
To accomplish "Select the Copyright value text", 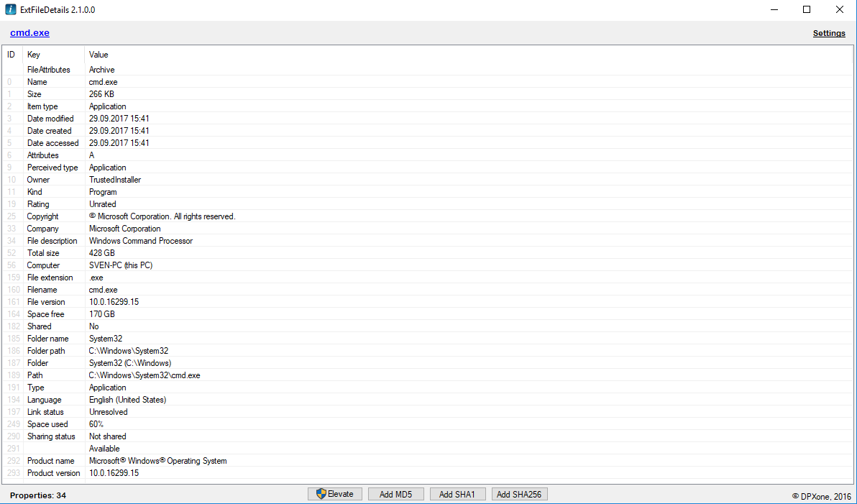I will (x=162, y=216).
